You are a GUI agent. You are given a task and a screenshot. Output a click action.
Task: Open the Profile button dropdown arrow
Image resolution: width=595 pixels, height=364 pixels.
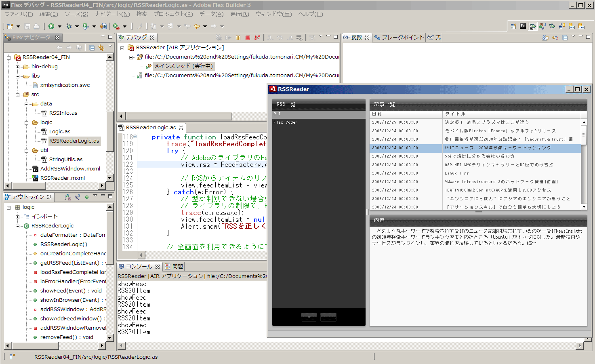coord(94,26)
